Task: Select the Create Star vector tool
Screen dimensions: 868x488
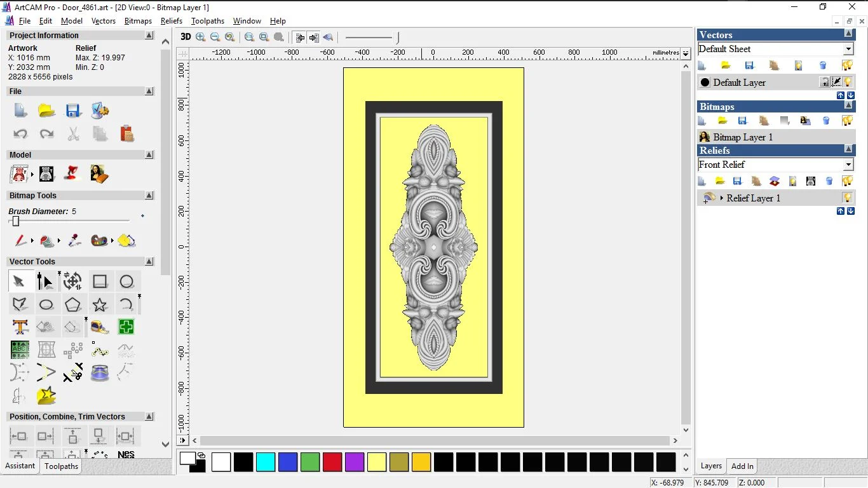Action: coord(100,304)
